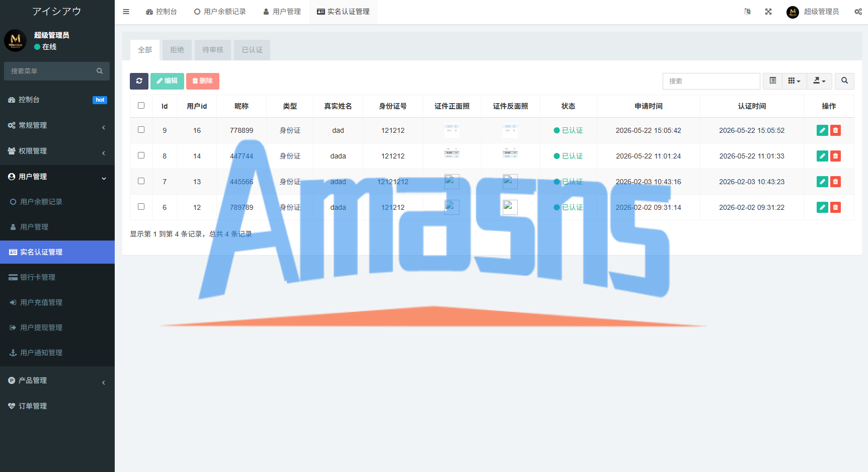Switch to the 拒绝 filter tab

point(177,50)
